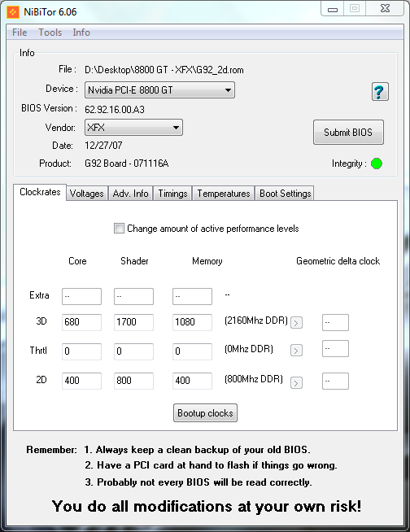Screen dimensions: 410x532
Task: Open the Vendor dropdown showing XFX
Action: (133, 128)
